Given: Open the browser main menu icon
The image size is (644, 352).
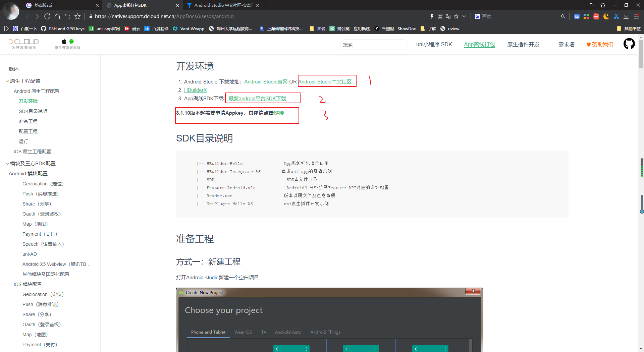Looking at the screenshot, I should pos(636,16).
